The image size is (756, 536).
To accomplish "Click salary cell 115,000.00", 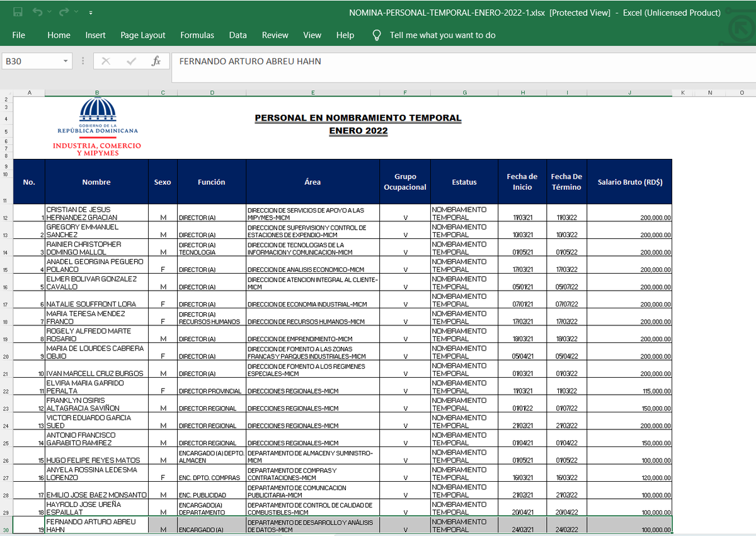I will [x=629, y=387].
